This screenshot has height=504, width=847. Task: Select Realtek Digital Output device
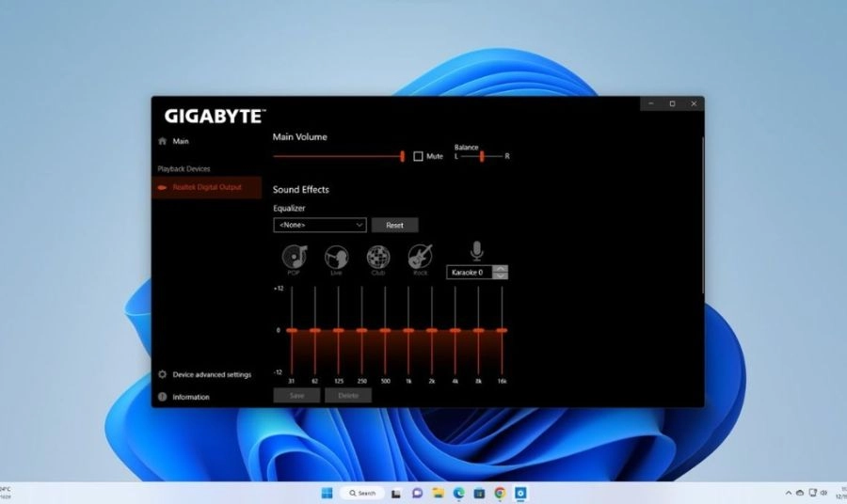coord(207,187)
